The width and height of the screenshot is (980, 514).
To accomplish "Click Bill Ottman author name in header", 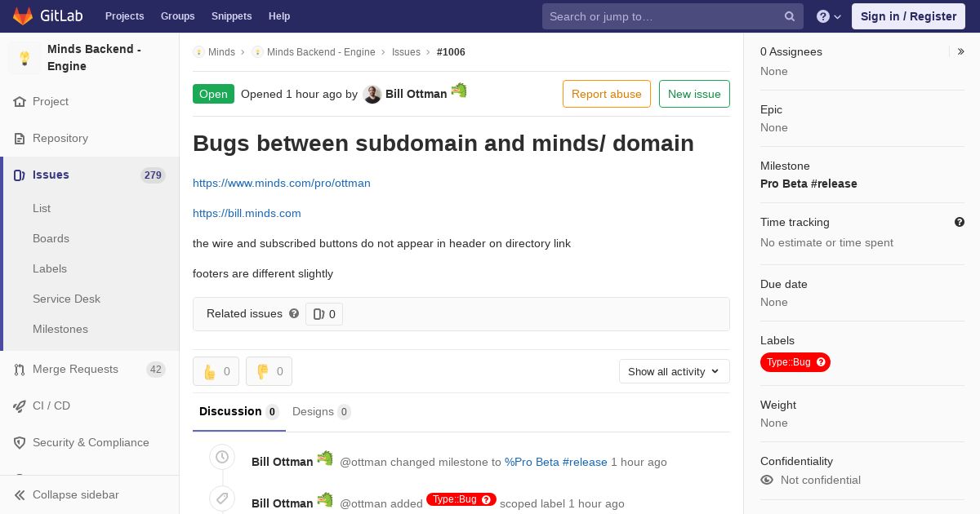I will (416, 94).
